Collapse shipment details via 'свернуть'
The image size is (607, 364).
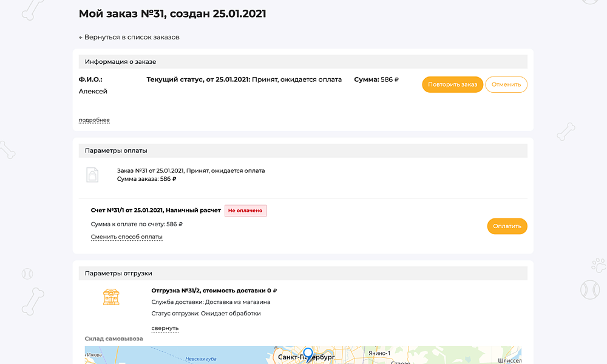[x=164, y=328]
